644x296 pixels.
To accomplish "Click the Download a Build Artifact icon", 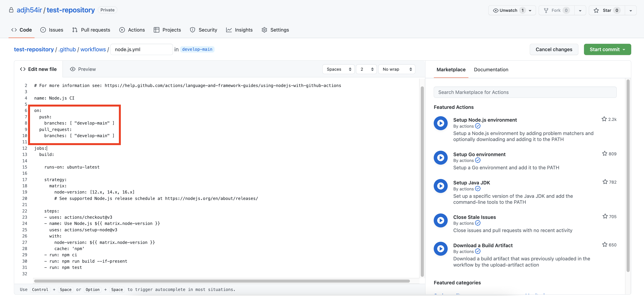I will pyautogui.click(x=440, y=249).
